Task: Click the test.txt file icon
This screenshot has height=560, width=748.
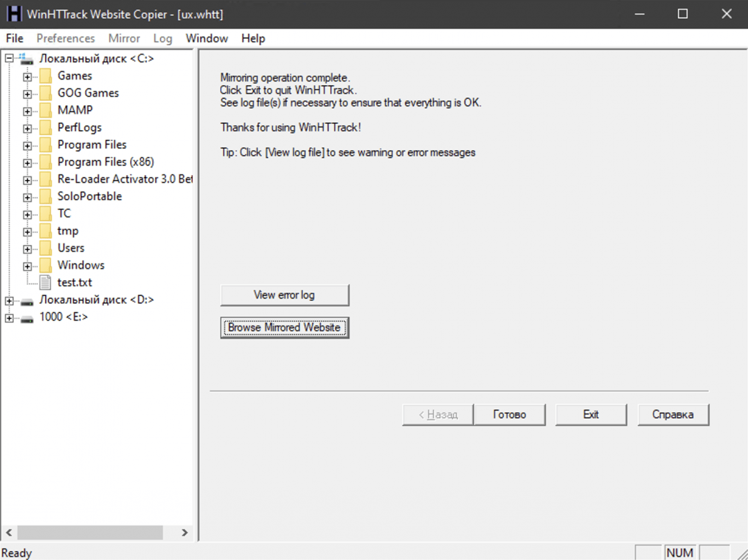Action: [x=46, y=282]
